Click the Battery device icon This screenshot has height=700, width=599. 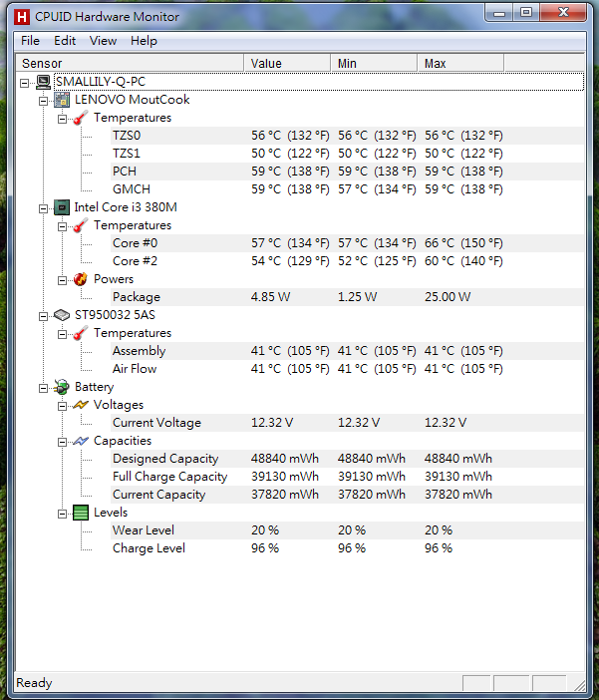click(x=62, y=387)
